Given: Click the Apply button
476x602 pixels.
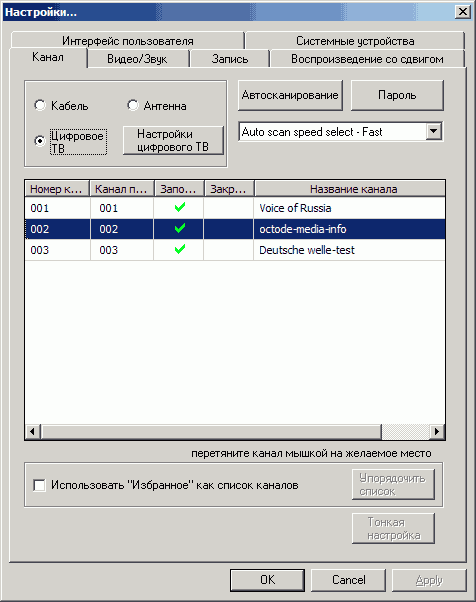Looking at the screenshot, I should [429, 580].
